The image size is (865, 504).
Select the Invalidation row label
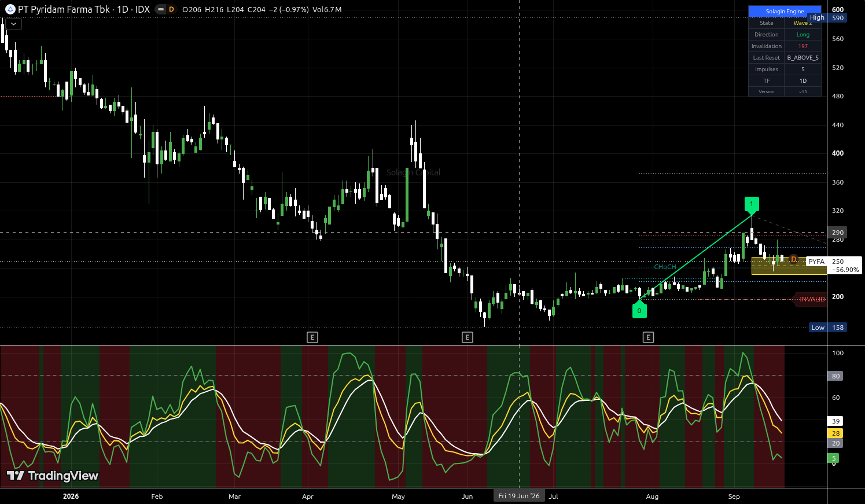(x=767, y=46)
